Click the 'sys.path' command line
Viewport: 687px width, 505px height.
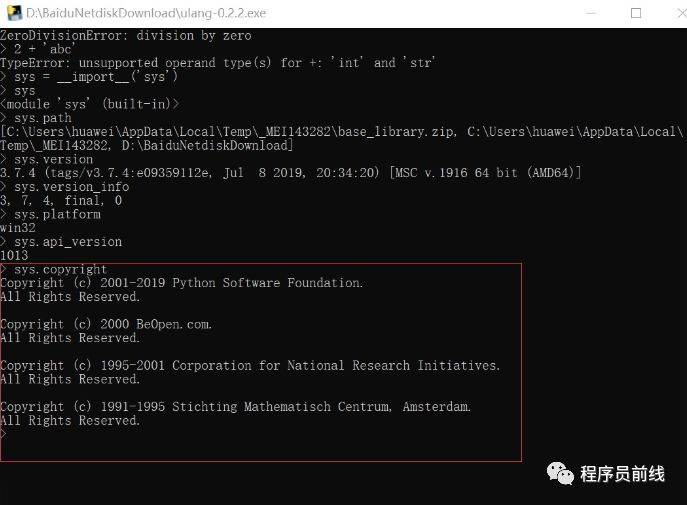coord(36,118)
